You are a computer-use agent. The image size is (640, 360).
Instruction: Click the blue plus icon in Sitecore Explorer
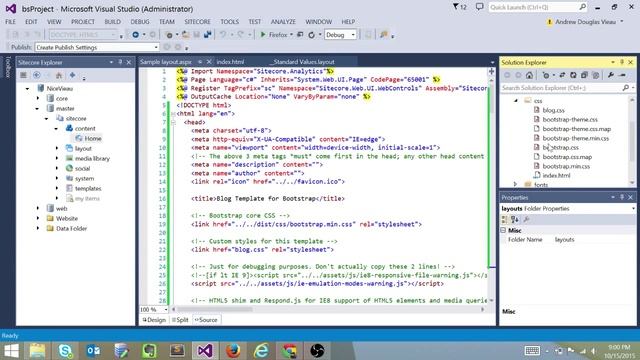pos(72,75)
